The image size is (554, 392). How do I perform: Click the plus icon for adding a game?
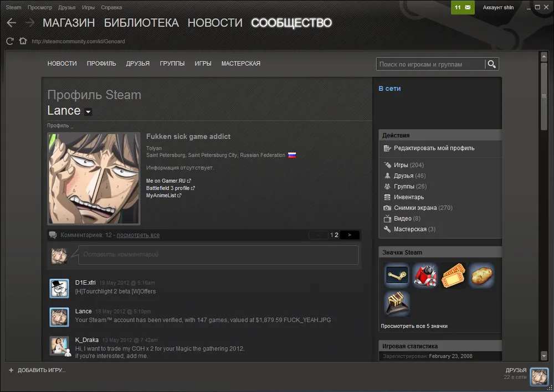tap(11, 370)
